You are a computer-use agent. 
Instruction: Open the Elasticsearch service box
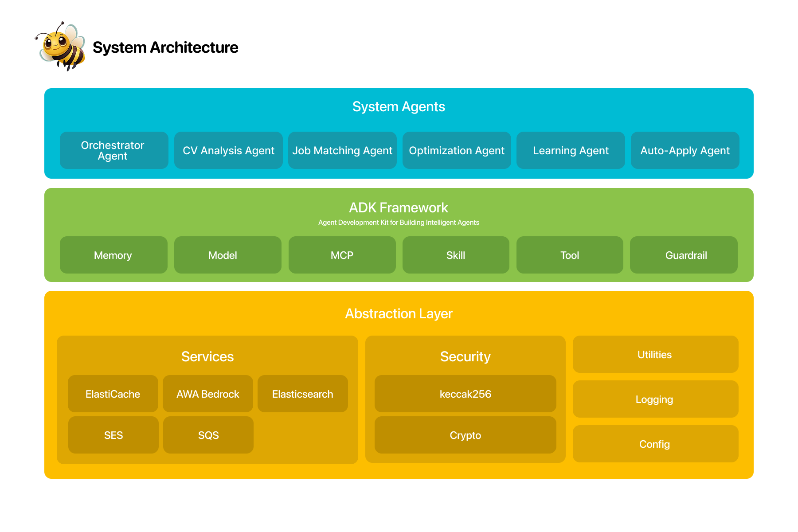(303, 394)
